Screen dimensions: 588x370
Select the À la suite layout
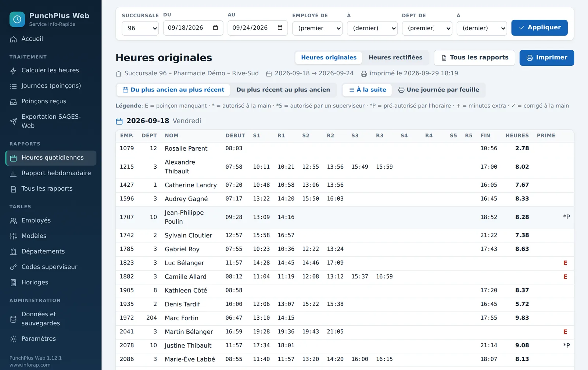click(367, 90)
